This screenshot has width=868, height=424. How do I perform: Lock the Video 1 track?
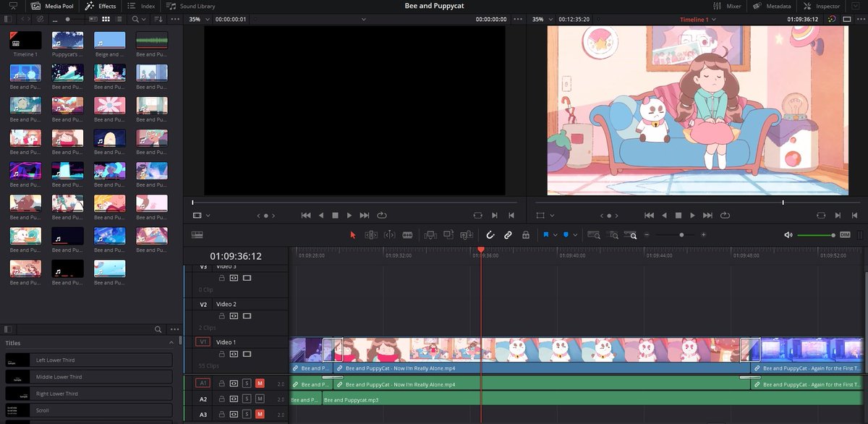click(x=222, y=354)
